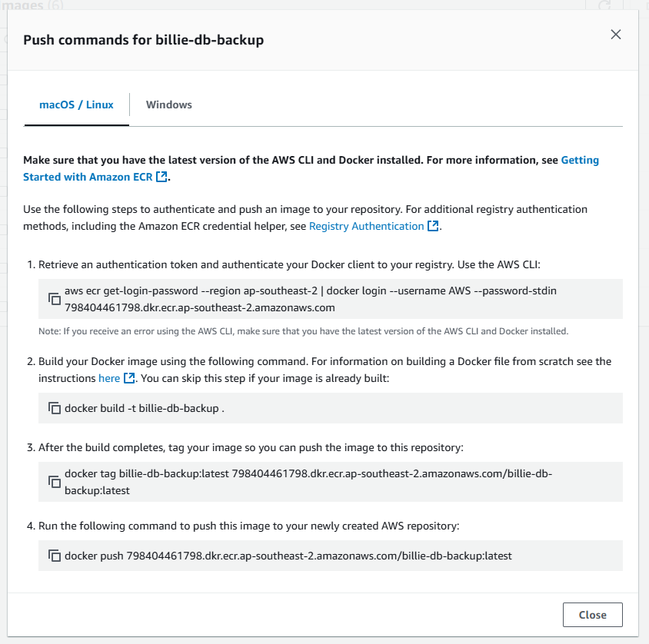Image resolution: width=649 pixels, height=644 pixels.
Task: Open external link icon next to Amazon ECR
Action: [x=161, y=177]
